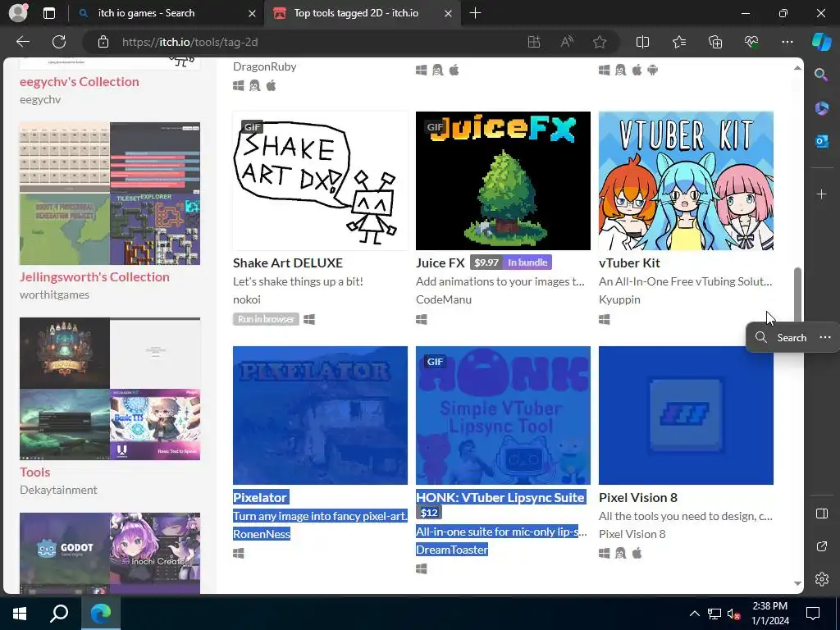Show hidden system tray icons
The image size is (840, 630).
click(694, 614)
